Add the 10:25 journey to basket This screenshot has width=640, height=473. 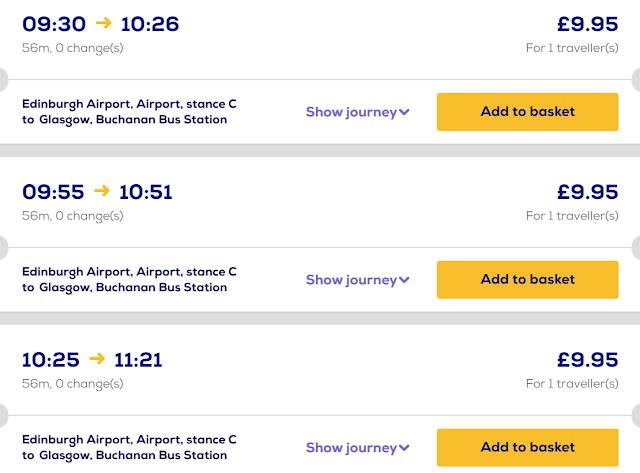coord(527,448)
